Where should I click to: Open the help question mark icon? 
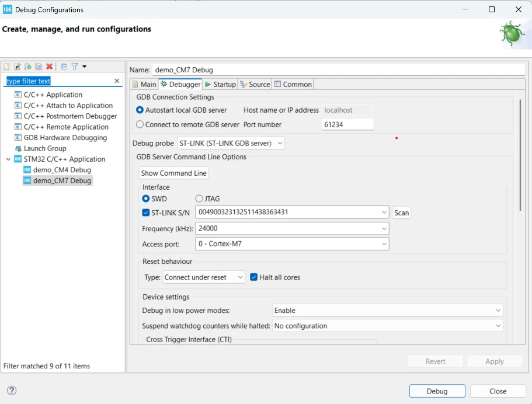point(12,391)
